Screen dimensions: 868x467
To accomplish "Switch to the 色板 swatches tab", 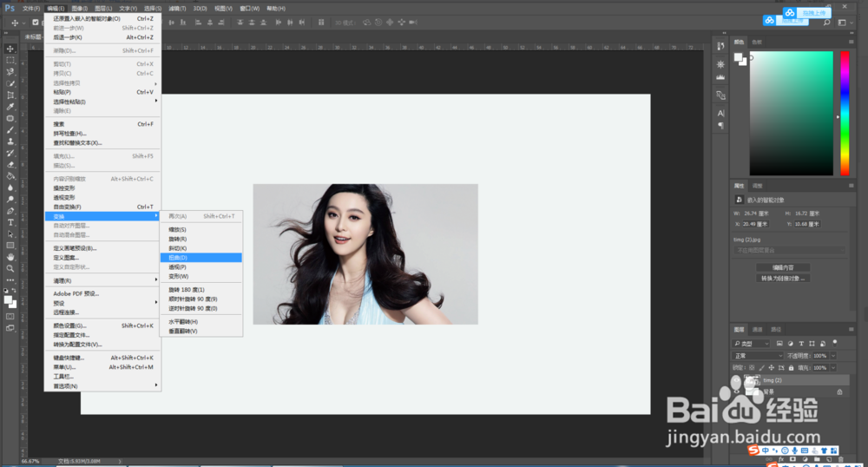I will pos(757,42).
